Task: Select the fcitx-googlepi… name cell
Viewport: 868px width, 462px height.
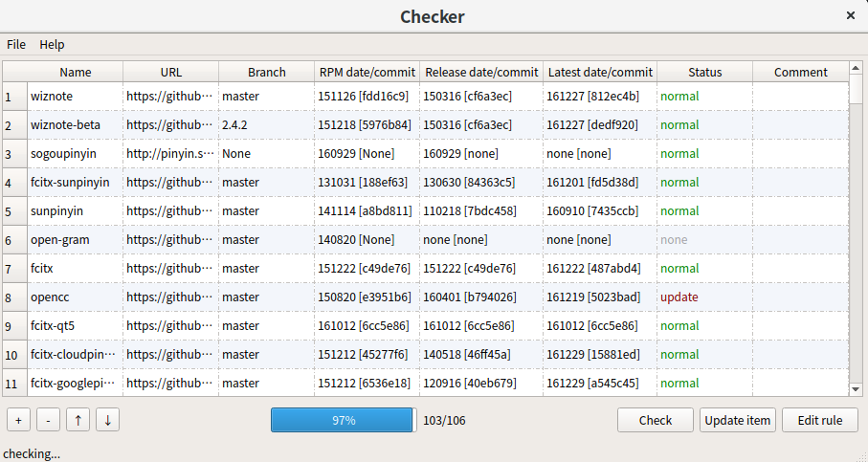Action: pyautogui.click(x=76, y=383)
